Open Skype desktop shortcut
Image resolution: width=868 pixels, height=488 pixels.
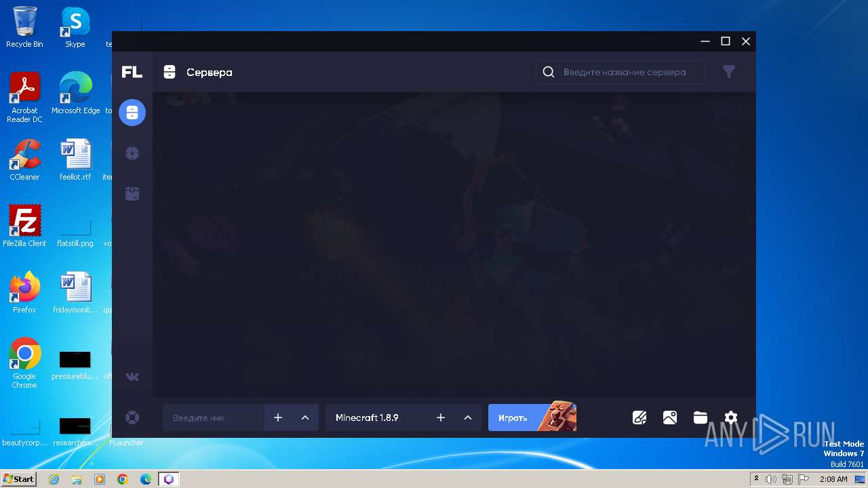pyautogui.click(x=75, y=27)
